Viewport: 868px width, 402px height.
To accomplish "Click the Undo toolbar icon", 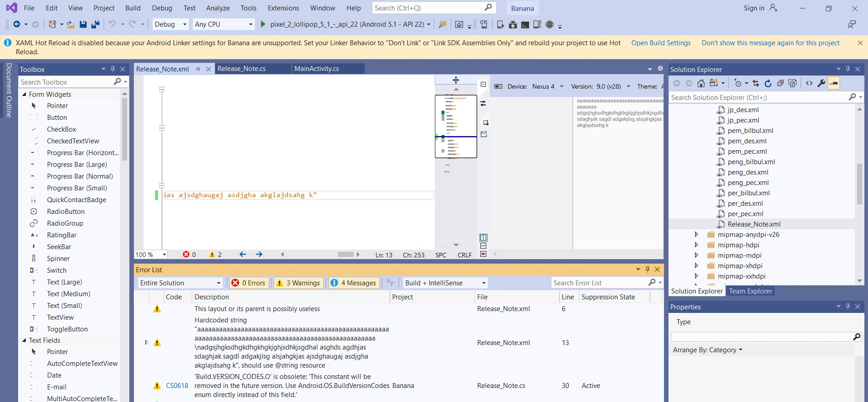I will point(112,24).
